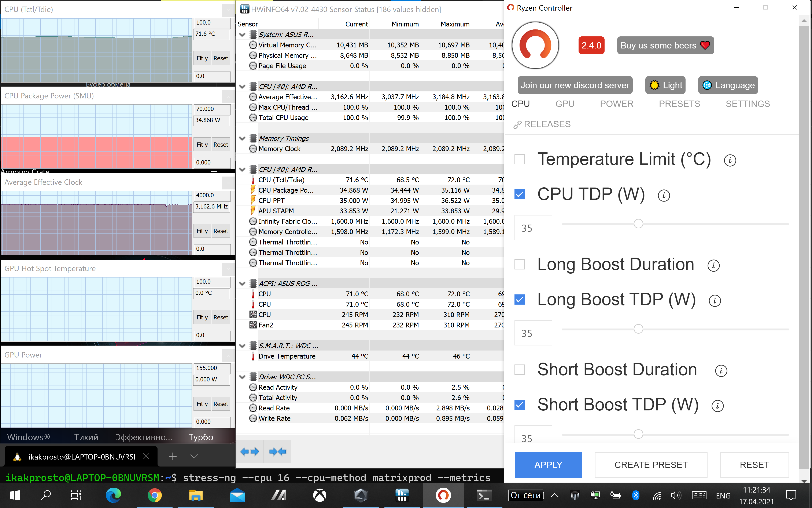This screenshot has width=812, height=508.
Task: Open Short Boost Duration info icon
Action: click(721, 371)
